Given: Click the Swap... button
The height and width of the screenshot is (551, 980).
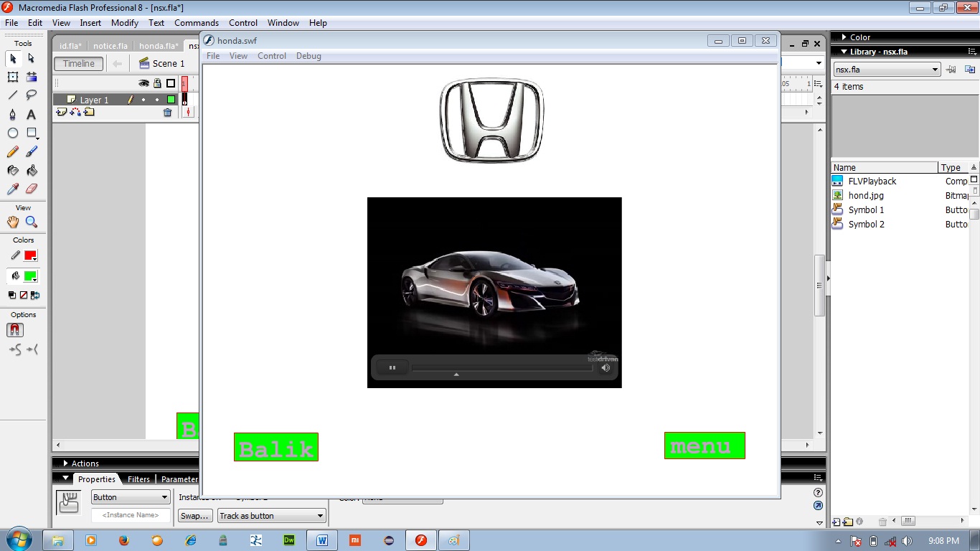Looking at the screenshot, I should tap(195, 516).
